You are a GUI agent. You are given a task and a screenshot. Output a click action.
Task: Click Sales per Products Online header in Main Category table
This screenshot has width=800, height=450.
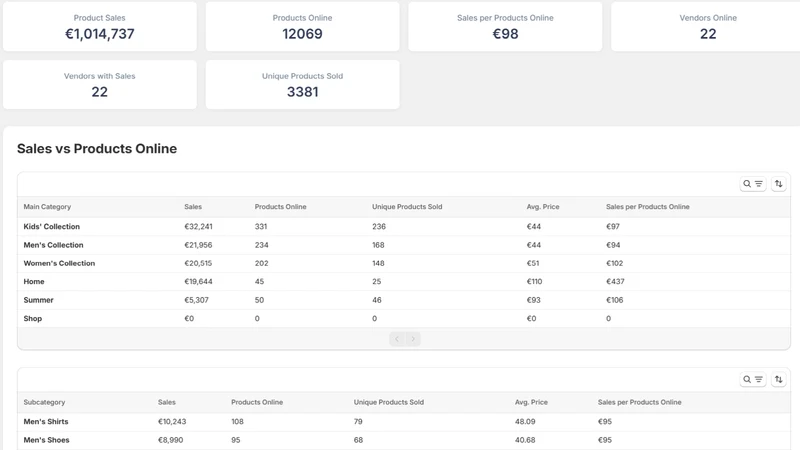click(x=647, y=207)
